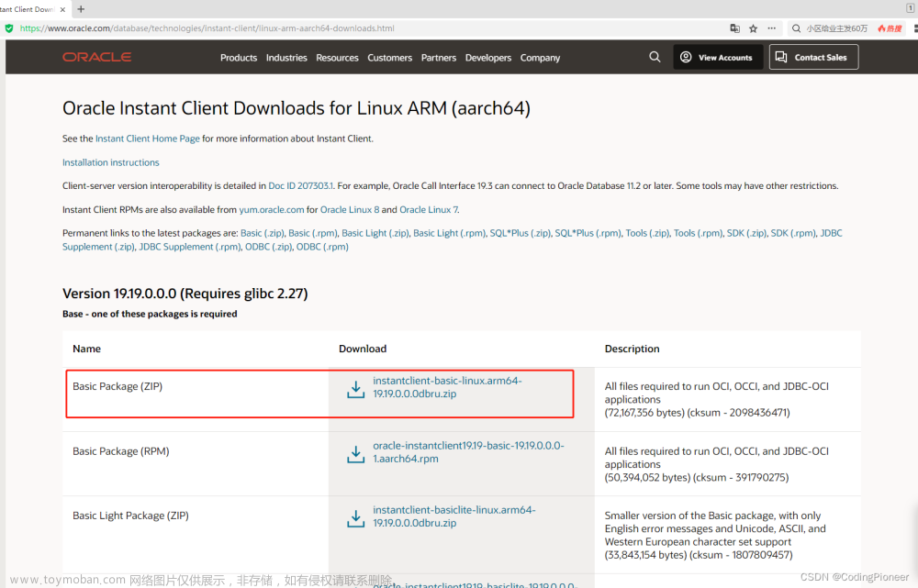Download instantclient-basic-linux.arm64-19.19.0.0.0dbru.zip file link
This screenshot has width=918, height=588.
tap(447, 387)
